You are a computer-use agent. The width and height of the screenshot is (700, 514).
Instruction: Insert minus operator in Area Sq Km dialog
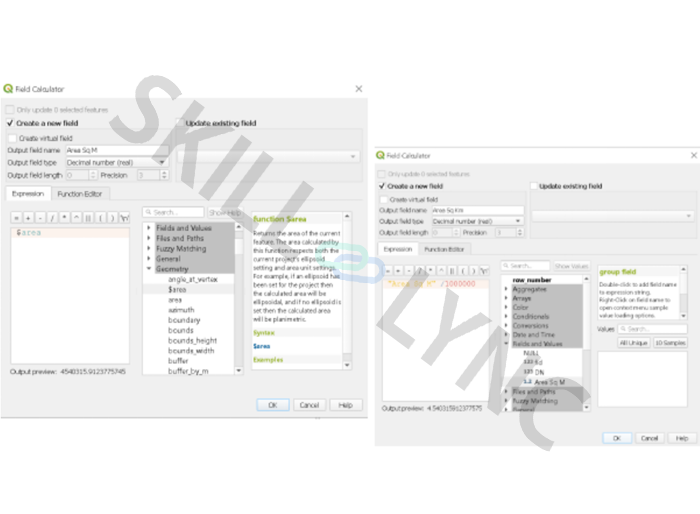[x=409, y=271]
